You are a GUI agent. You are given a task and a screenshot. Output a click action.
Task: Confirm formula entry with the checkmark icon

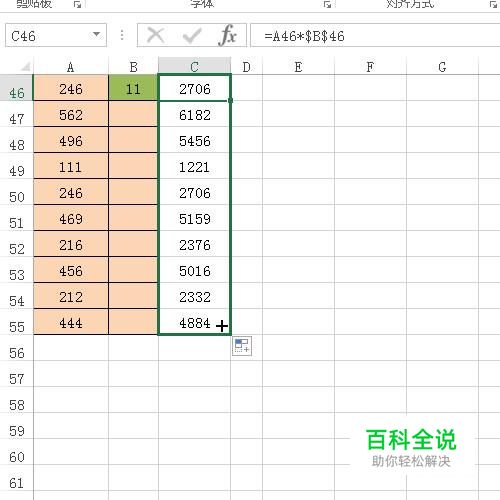[x=192, y=35]
